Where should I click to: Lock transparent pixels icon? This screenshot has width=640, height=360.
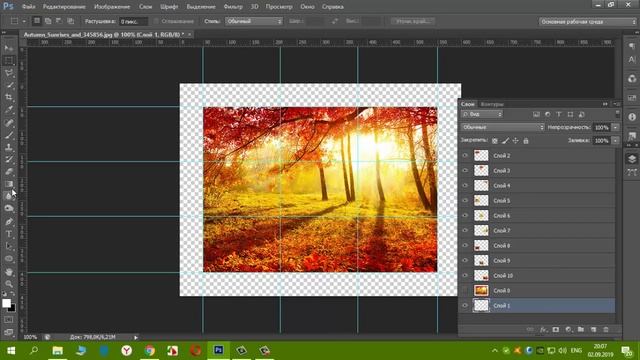click(495, 140)
